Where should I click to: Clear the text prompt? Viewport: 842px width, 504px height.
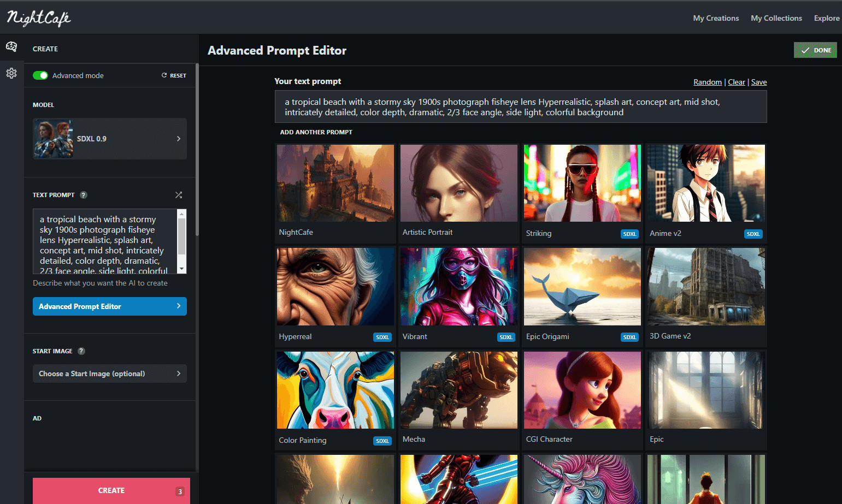(x=737, y=82)
